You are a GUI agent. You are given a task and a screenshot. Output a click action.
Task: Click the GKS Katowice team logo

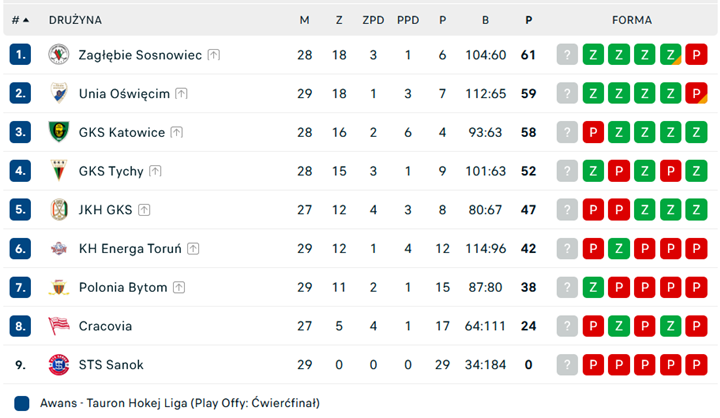pyautogui.click(x=58, y=132)
